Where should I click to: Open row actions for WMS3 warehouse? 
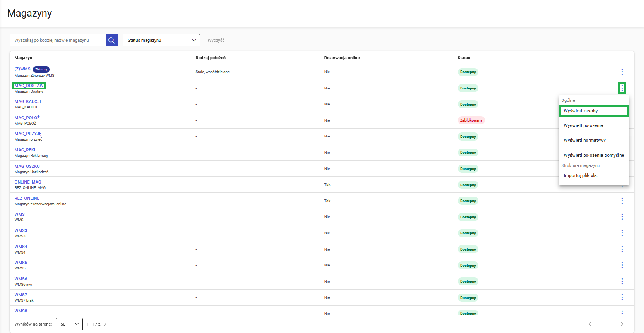coord(622,233)
